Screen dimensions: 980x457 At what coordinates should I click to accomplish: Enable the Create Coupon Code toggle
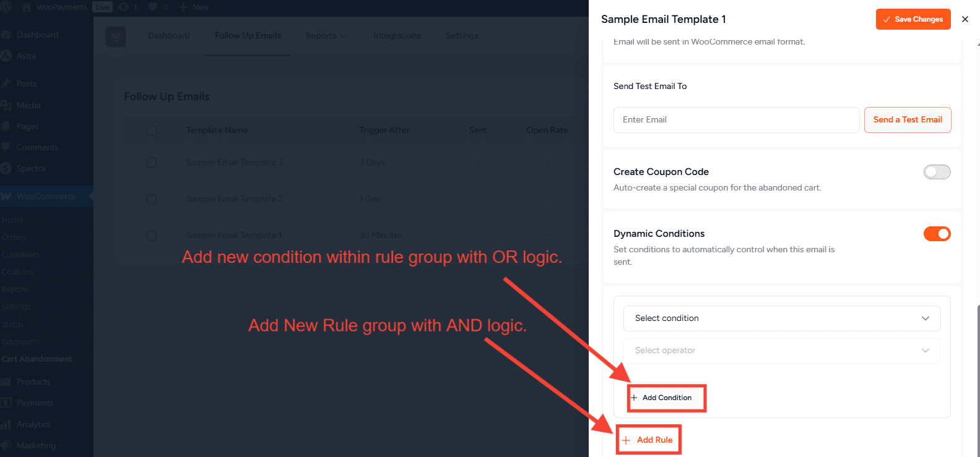tap(937, 172)
